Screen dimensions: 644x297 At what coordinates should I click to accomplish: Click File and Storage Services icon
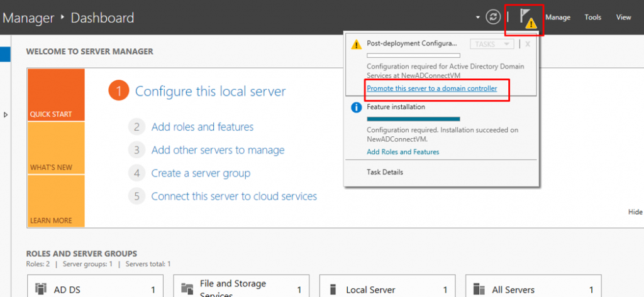point(187,289)
